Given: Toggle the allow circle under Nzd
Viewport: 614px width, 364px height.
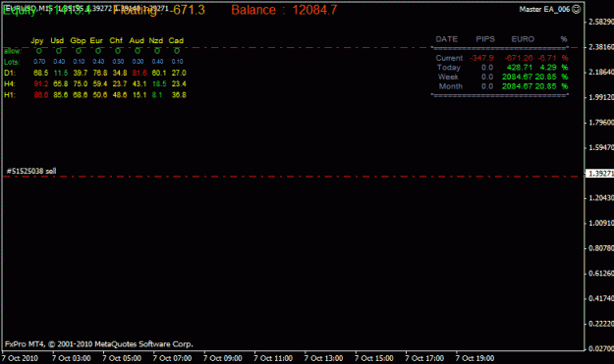Looking at the screenshot, I should click(x=157, y=51).
